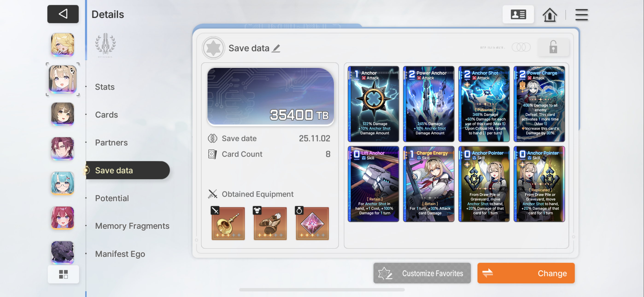Switch to Manifest Ego section
The width and height of the screenshot is (644, 297).
click(x=120, y=254)
